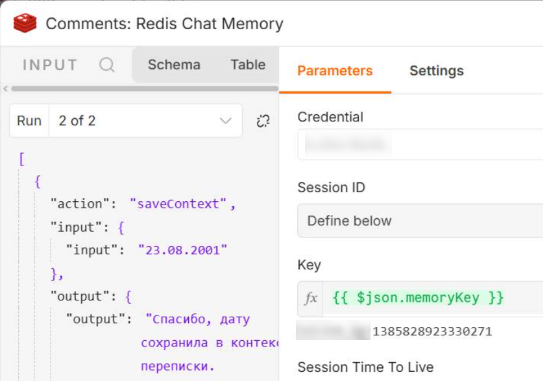Click the "output" object key line
547x392 pixels.
coord(91,297)
